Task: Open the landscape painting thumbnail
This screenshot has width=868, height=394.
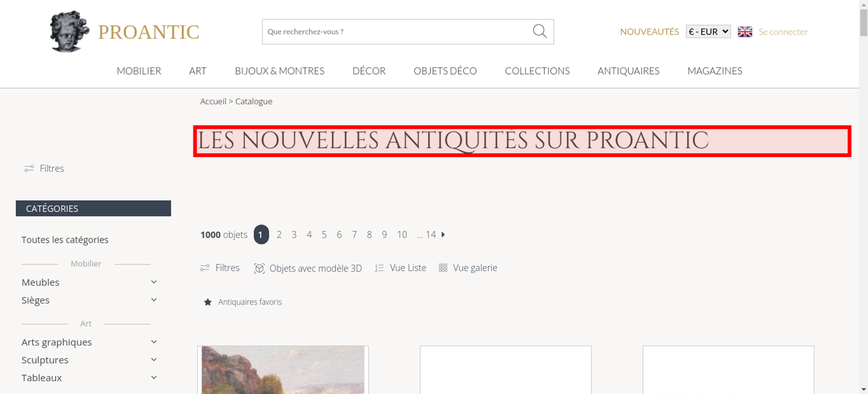Action: [x=283, y=370]
